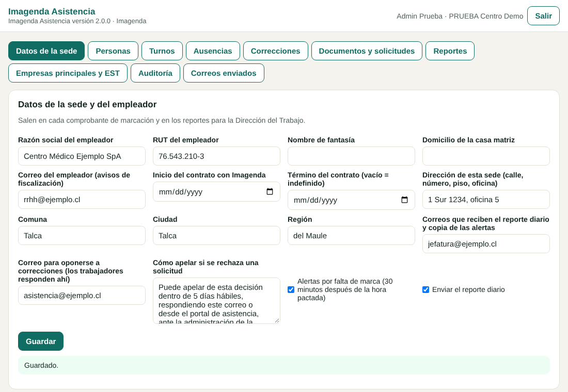Open calendar picker for Término del contrato
568x392 pixels.
click(404, 200)
